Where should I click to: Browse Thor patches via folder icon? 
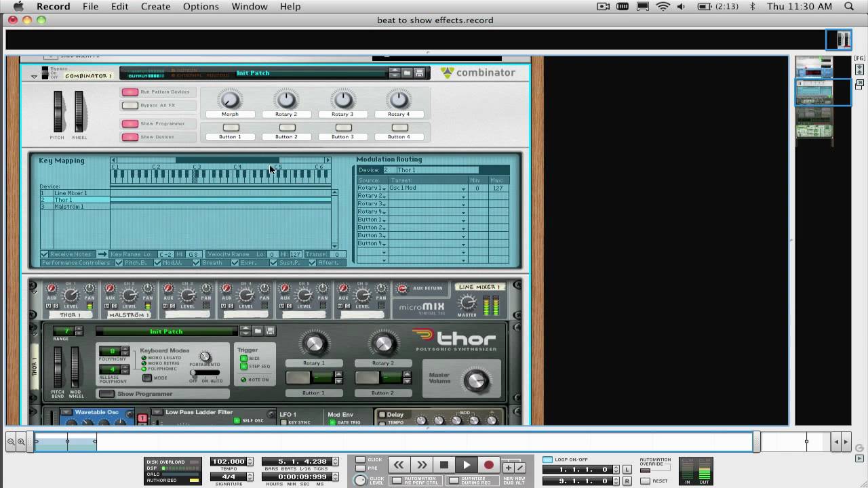pyautogui.click(x=258, y=331)
